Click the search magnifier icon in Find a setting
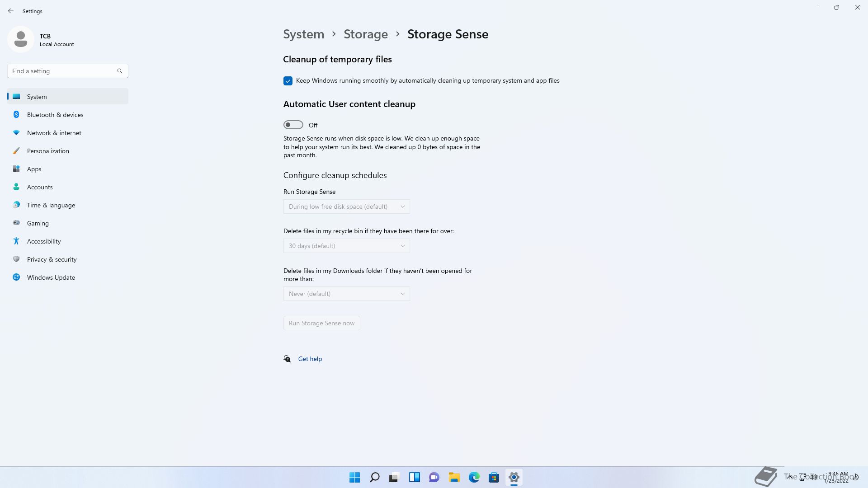The height and width of the screenshot is (488, 868). pos(120,71)
